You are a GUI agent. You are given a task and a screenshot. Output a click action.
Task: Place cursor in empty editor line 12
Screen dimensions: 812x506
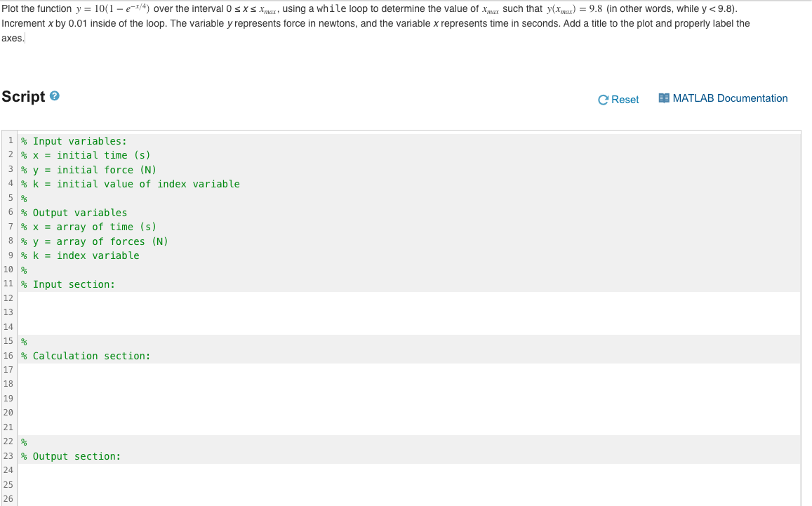[211, 298]
